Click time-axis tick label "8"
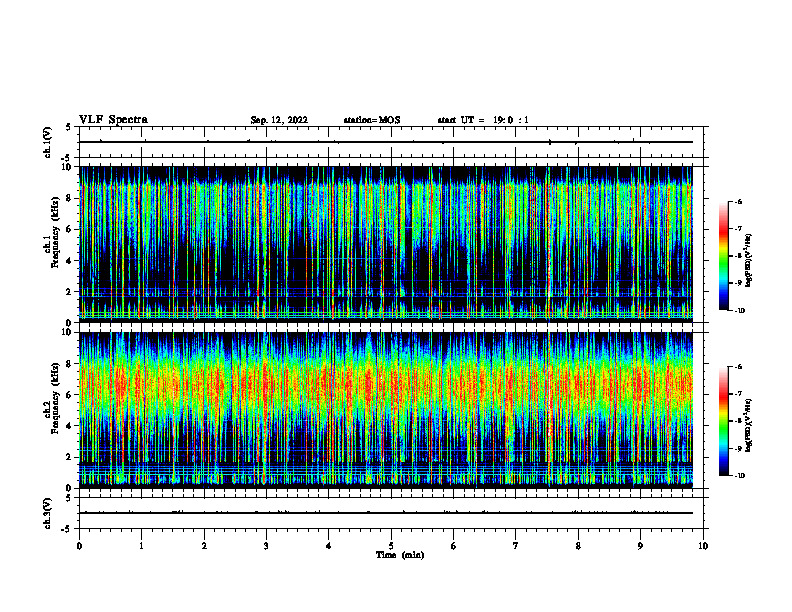Screen dimensions: 792x612 point(578,546)
